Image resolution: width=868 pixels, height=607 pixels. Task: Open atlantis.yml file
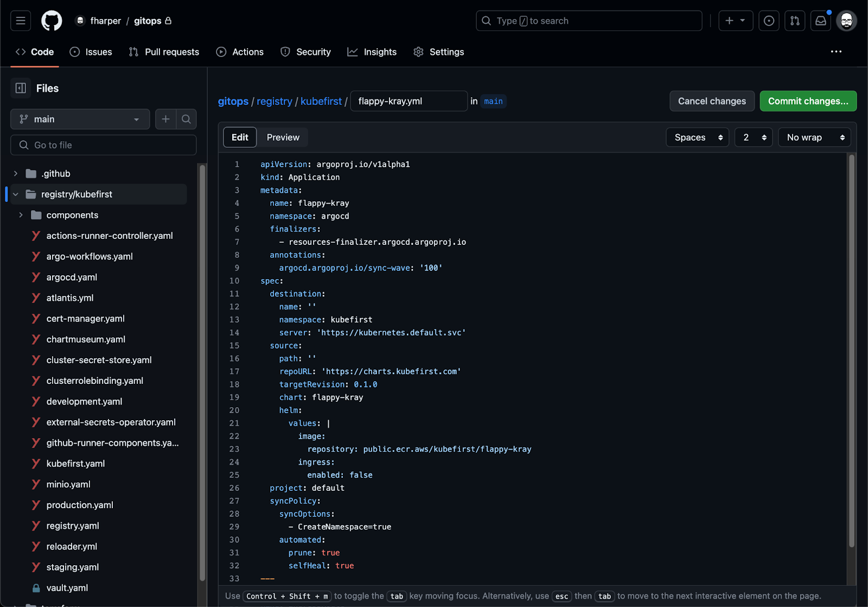[x=70, y=298]
